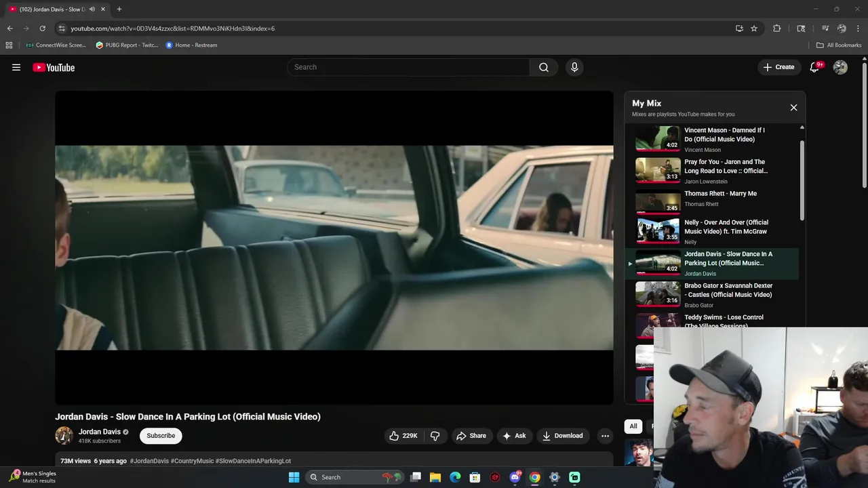
Task: Play Pray for You by Jaron
Action: pos(711,170)
